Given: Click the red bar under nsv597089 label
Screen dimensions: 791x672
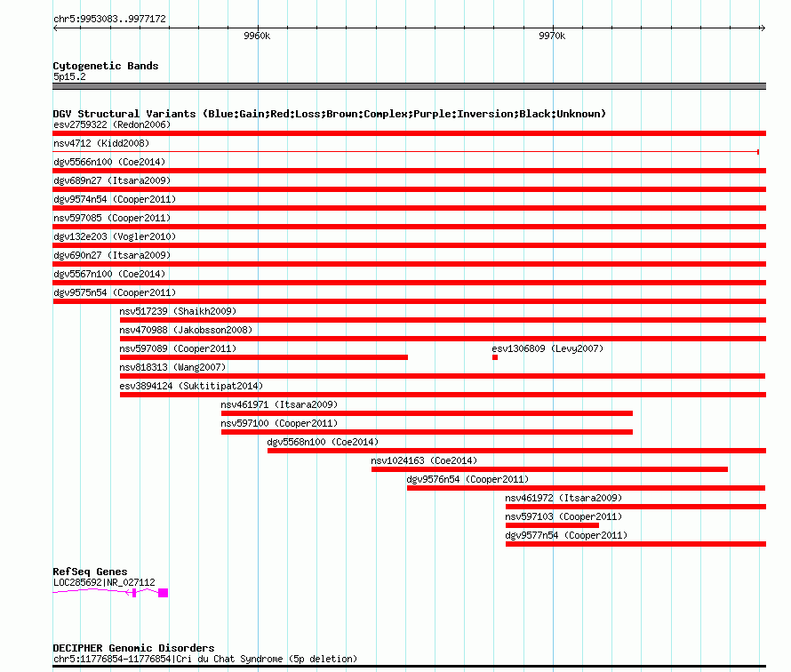Looking at the screenshot, I should coord(263,357).
